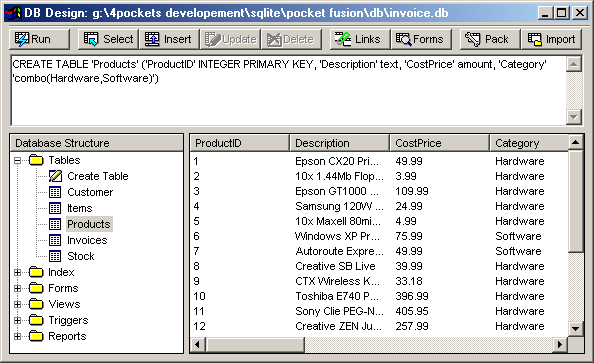Click the Insert toolbar button

(x=169, y=39)
